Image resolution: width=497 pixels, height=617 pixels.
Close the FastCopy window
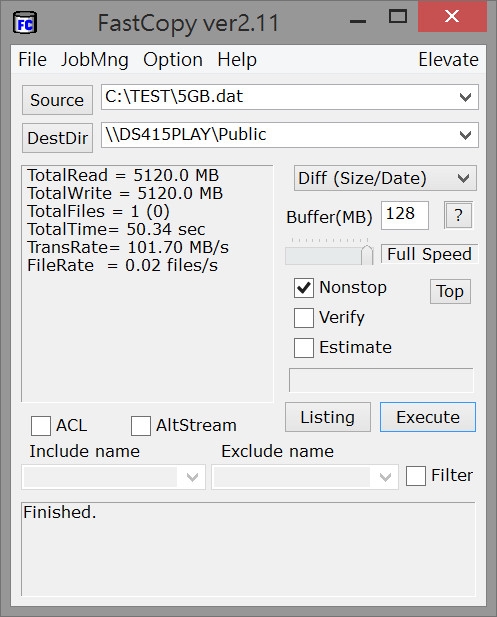(x=452, y=16)
